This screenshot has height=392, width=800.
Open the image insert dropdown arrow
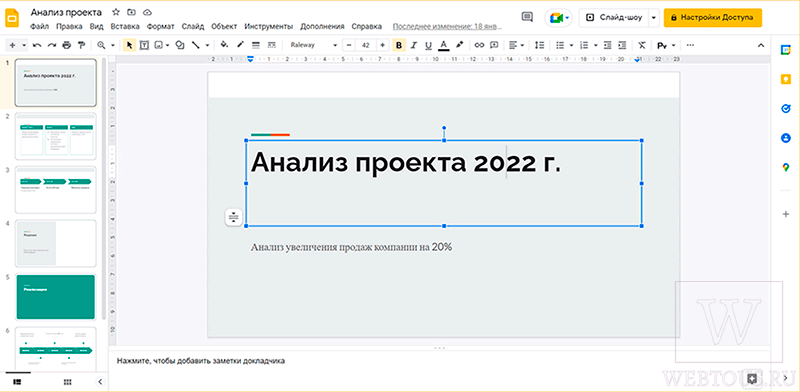168,45
